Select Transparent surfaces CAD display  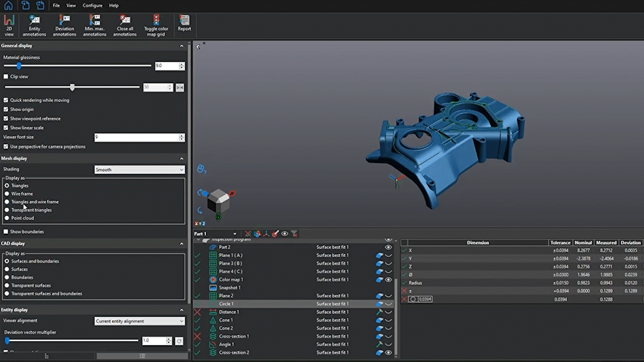[7, 286]
